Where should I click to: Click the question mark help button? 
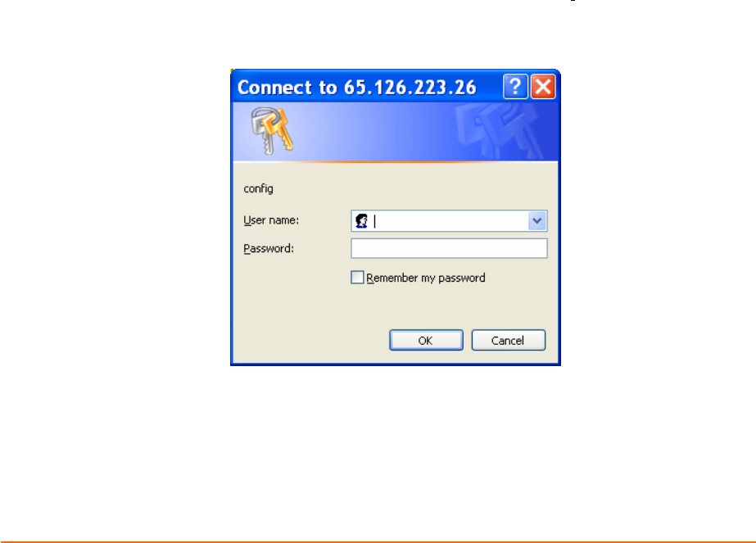click(x=515, y=87)
